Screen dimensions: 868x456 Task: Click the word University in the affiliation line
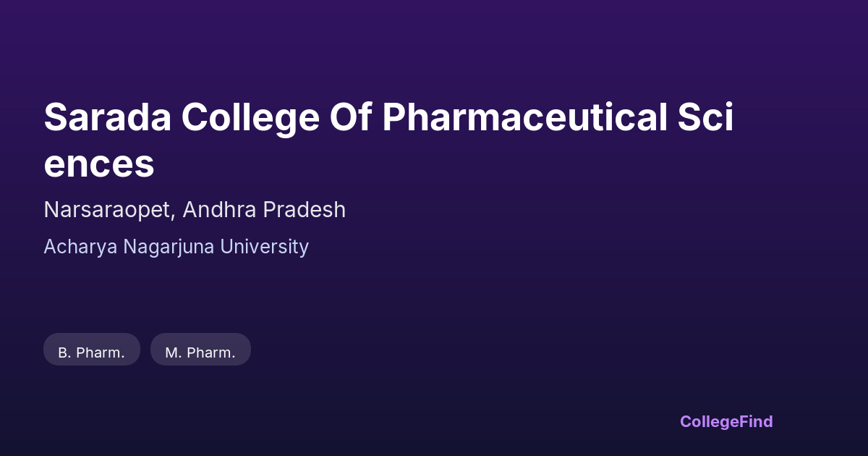point(264,247)
